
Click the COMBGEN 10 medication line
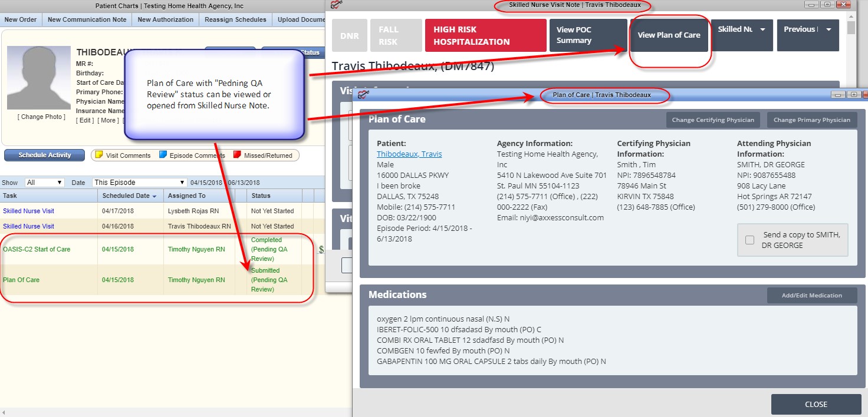(x=443, y=350)
